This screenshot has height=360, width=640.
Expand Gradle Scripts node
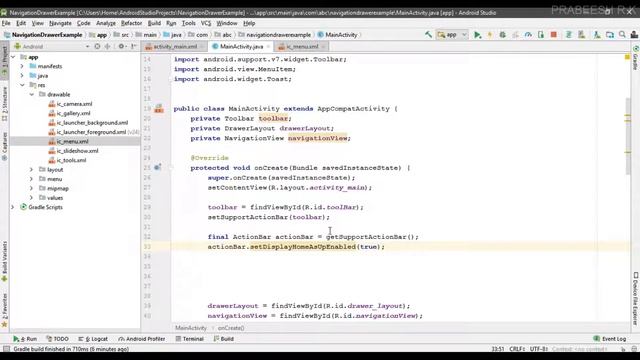[13, 207]
